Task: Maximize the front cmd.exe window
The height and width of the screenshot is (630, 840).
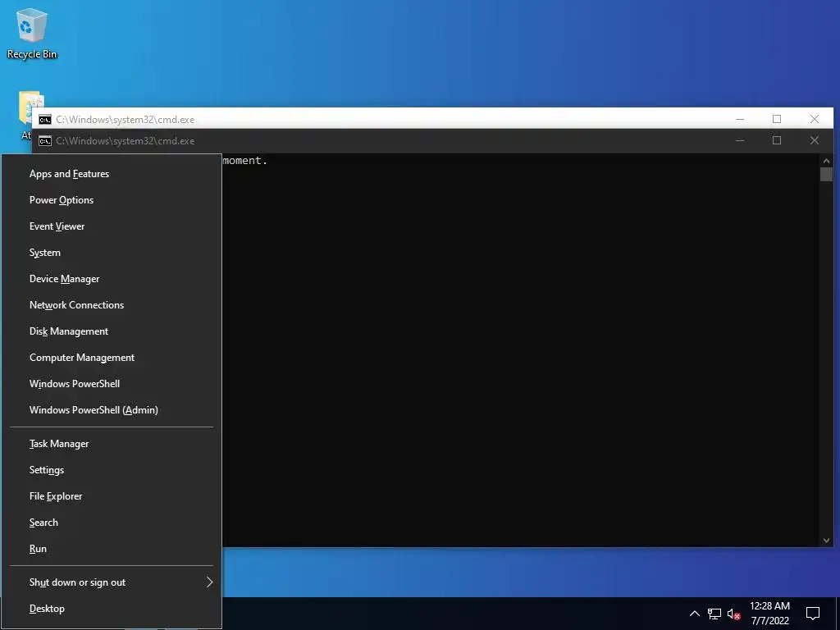Action: tap(777, 140)
